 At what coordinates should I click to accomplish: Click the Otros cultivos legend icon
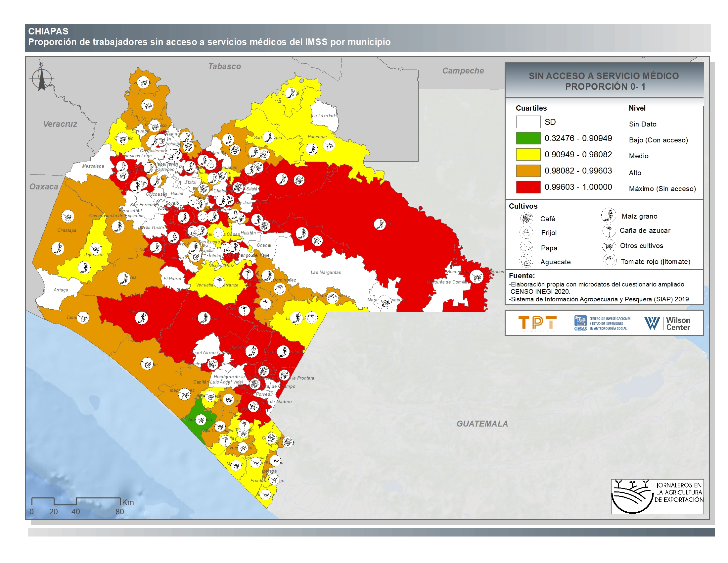tap(609, 246)
